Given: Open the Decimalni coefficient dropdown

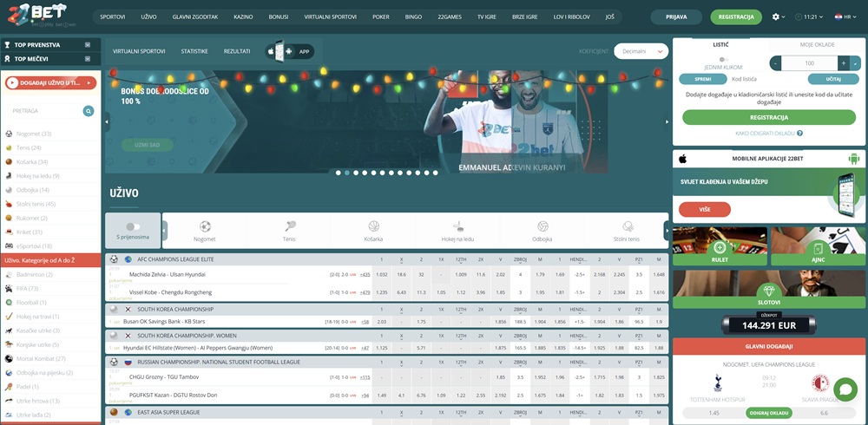Looking at the screenshot, I should 641,51.
